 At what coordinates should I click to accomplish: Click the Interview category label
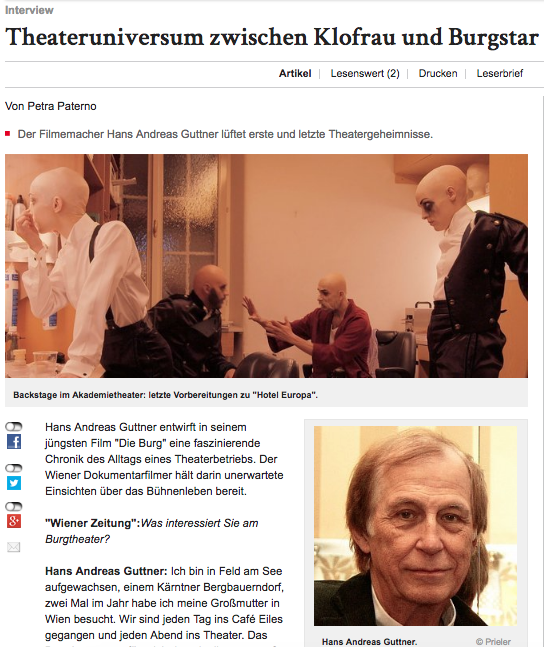(29, 10)
